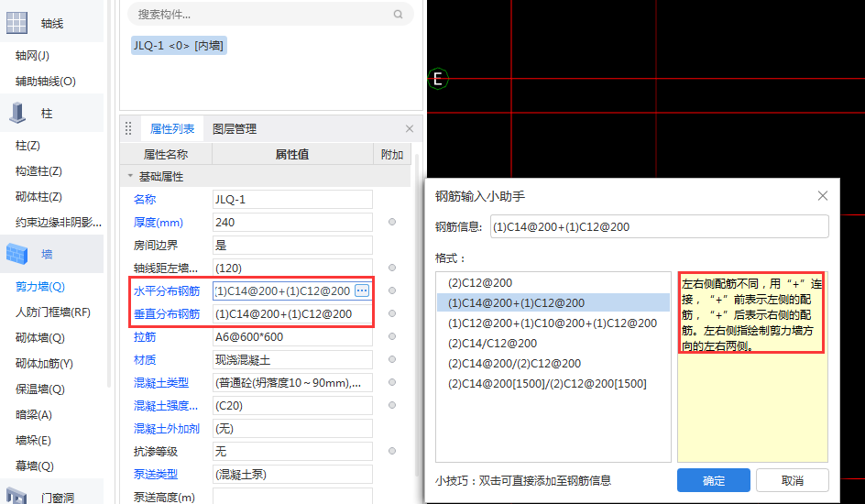The image size is (865, 504).
Task: Click axis label E on canvas
Action: (x=438, y=79)
